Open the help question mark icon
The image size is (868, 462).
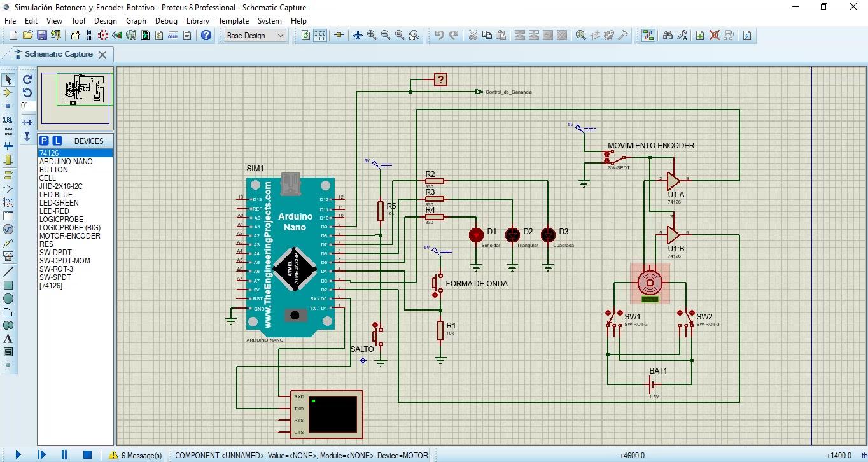coord(206,36)
